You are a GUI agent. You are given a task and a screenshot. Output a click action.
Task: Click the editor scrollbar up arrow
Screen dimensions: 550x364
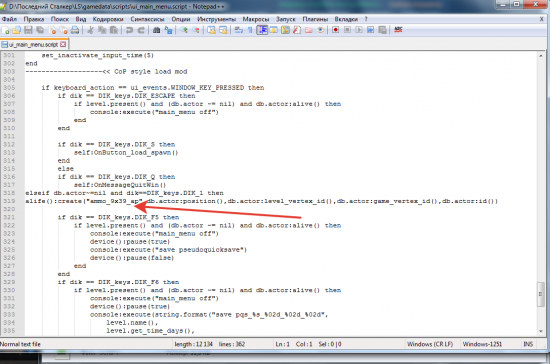pos(541,56)
